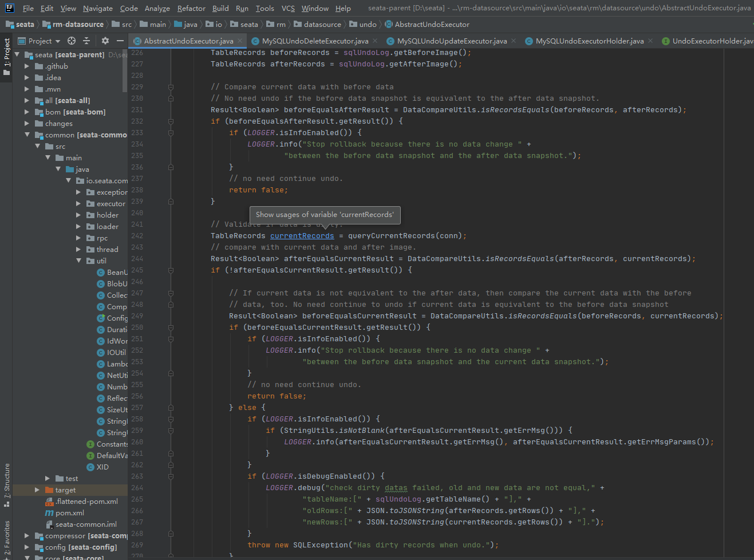Open the Project view dropdown
The image size is (754, 560).
coord(44,41)
